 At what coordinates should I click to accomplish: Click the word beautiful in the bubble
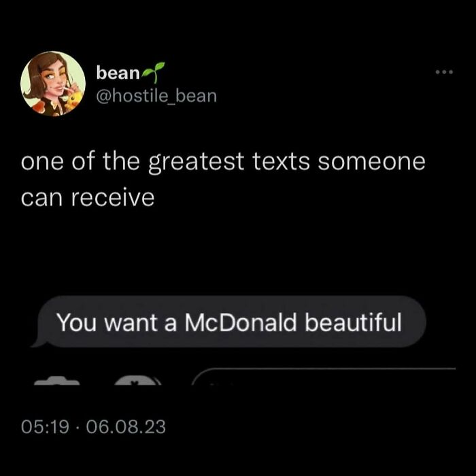354,322
